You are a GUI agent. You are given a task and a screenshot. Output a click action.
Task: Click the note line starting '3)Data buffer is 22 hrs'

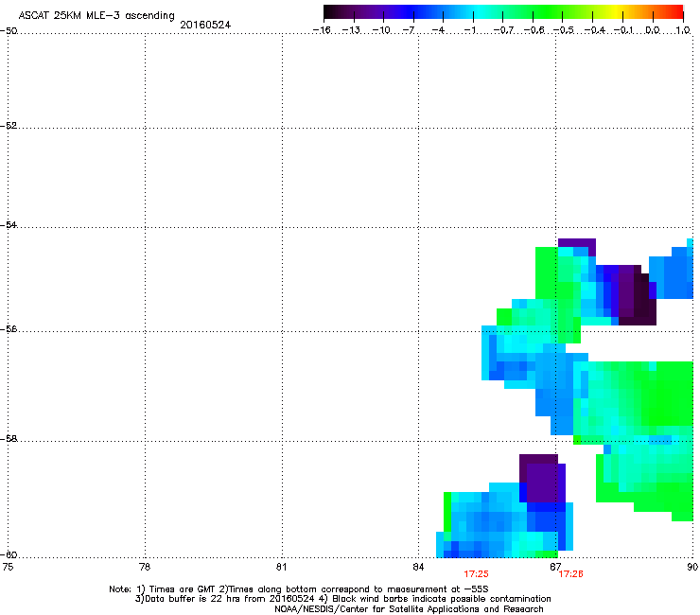(342, 599)
